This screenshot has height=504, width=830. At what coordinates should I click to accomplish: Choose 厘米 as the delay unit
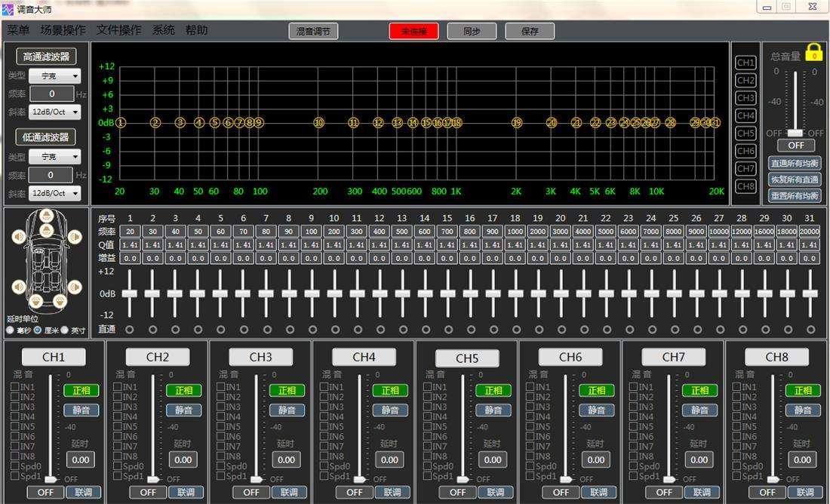pyautogui.click(x=38, y=330)
